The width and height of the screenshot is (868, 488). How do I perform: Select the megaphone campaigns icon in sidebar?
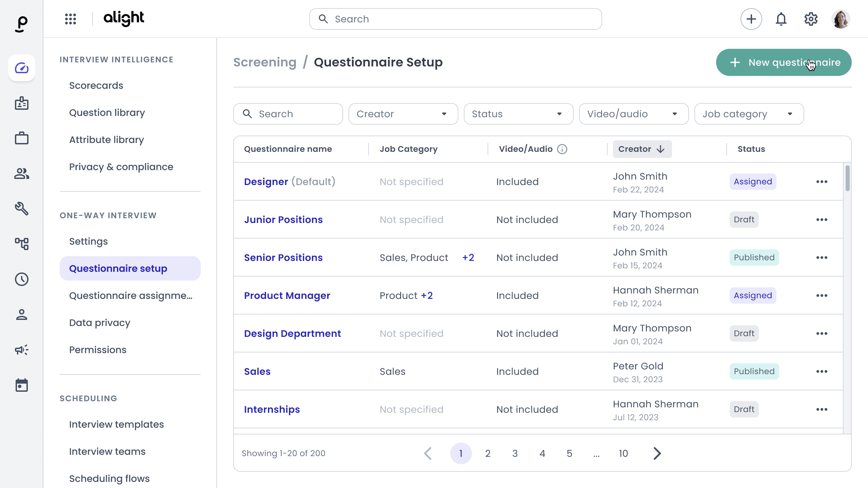[22, 350]
